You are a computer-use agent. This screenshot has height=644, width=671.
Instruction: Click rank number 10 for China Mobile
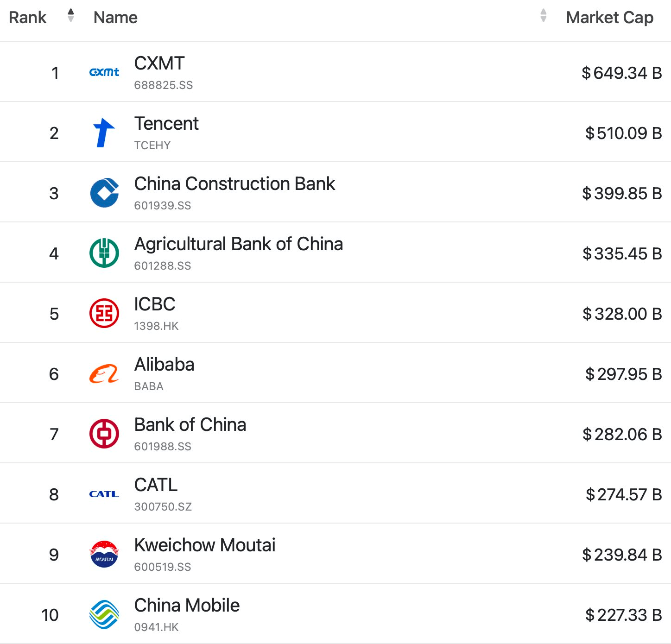(x=50, y=615)
